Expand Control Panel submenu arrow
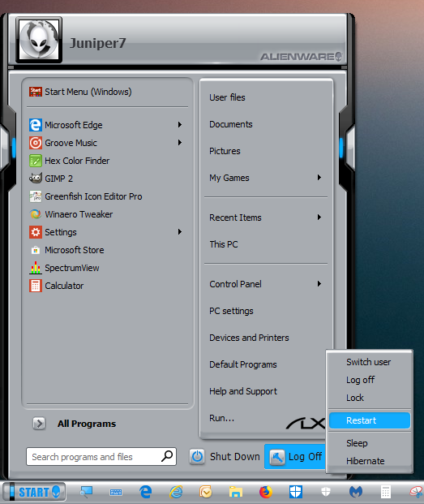This screenshot has width=424, height=504. click(x=319, y=284)
